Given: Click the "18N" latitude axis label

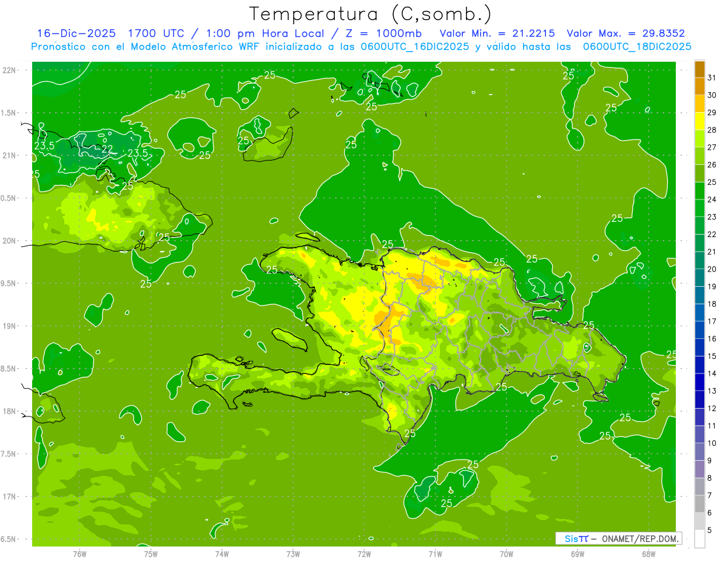Looking at the screenshot, I should click(x=10, y=411).
